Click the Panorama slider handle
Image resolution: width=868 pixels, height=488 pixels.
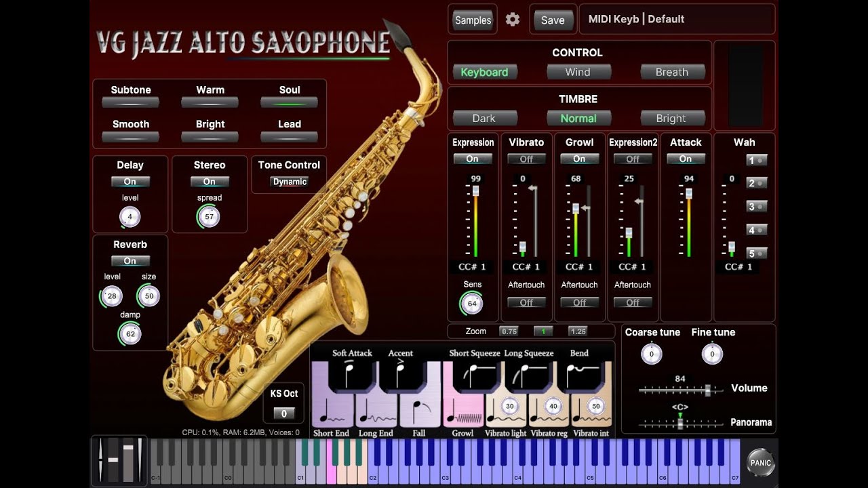click(x=680, y=423)
